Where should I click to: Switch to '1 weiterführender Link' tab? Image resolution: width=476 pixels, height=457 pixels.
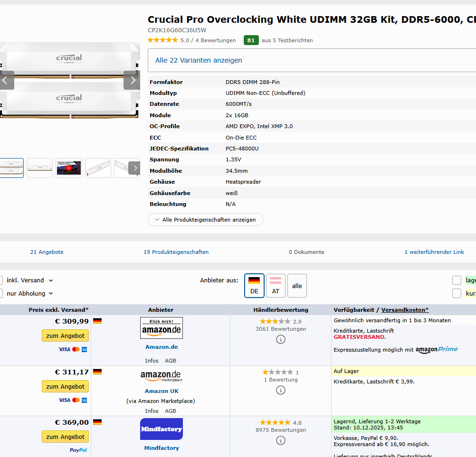pyautogui.click(x=434, y=252)
